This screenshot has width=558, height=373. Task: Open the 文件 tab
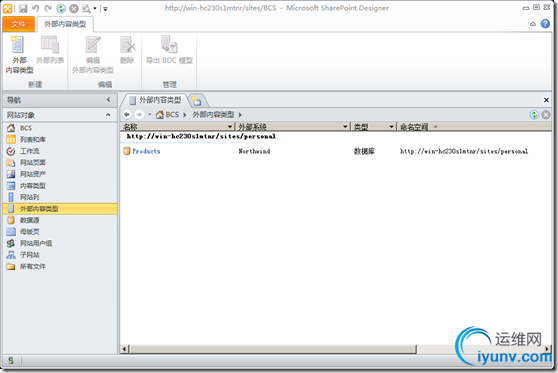[18, 24]
